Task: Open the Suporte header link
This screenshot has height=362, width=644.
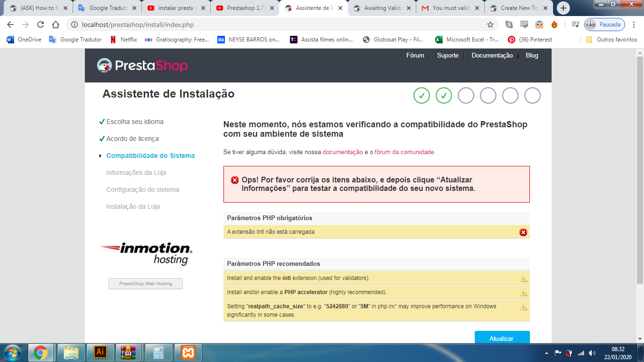Action: 447,55
